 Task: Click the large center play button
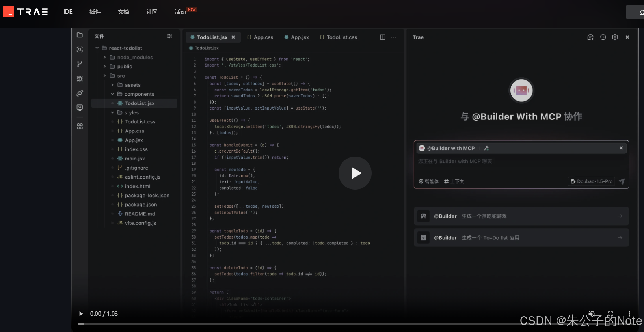tap(355, 173)
